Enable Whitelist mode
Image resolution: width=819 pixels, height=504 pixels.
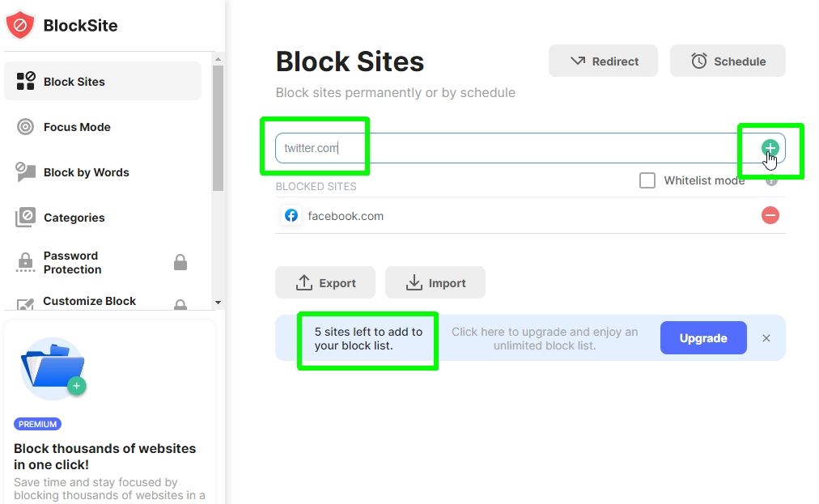(x=647, y=180)
